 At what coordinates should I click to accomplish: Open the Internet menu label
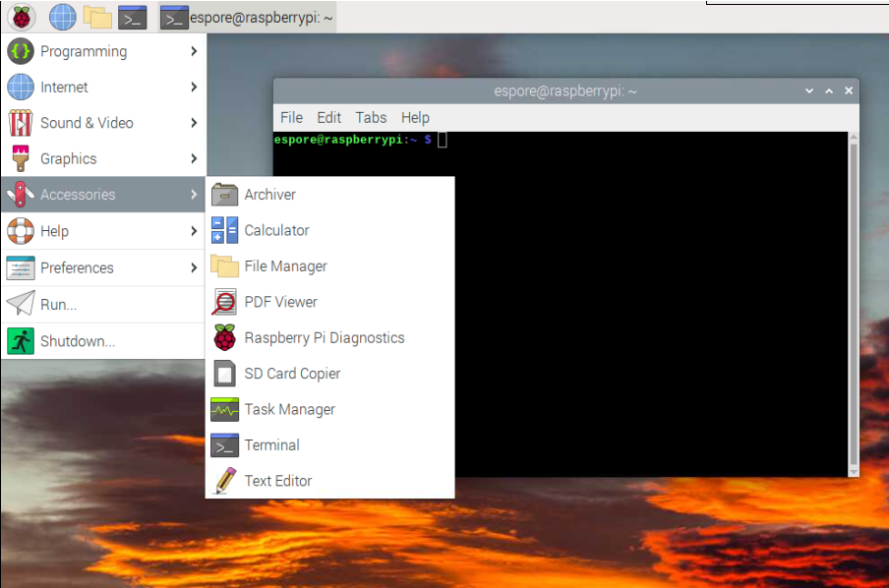click(x=64, y=88)
